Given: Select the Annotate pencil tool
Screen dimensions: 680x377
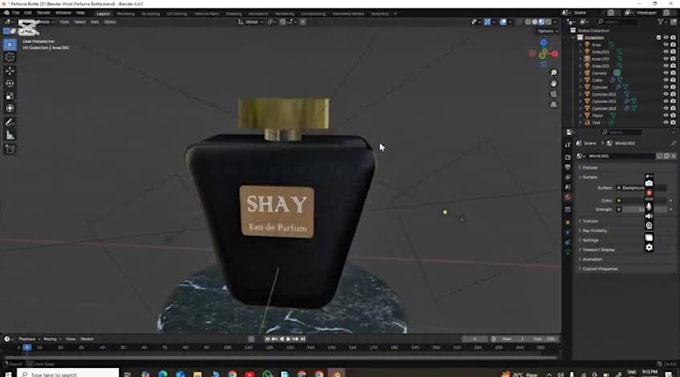Looking at the screenshot, I should point(10,123).
